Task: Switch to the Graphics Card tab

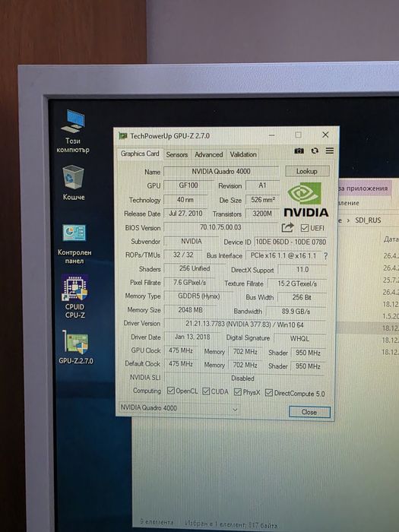Action: pos(140,154)
